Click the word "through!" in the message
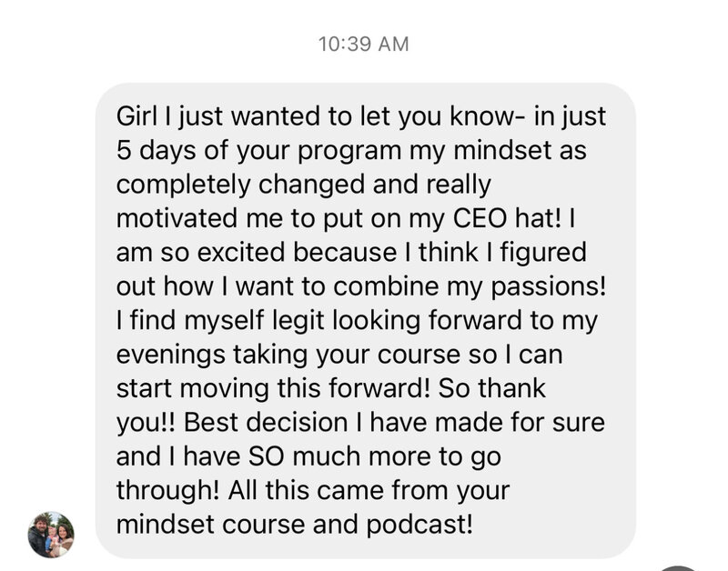The height and width of the screenshot is (571, 728). click(167, 491)
